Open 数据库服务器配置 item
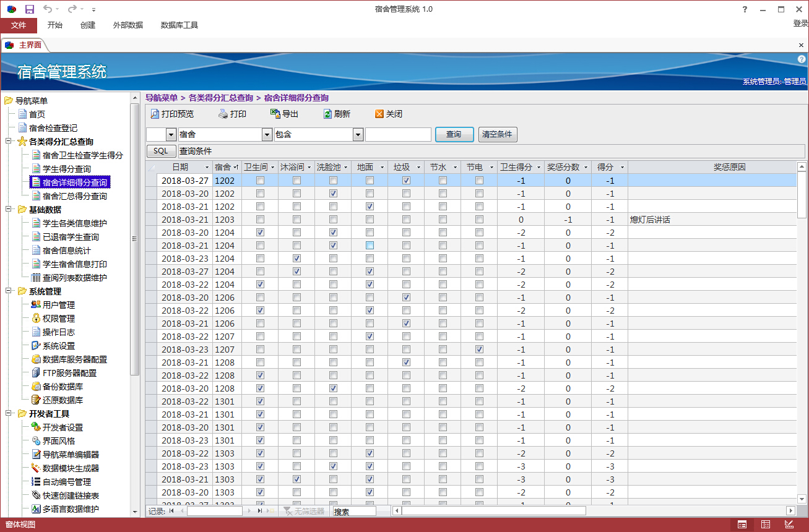This screenshot has height=532, width=809. point(75,359)
